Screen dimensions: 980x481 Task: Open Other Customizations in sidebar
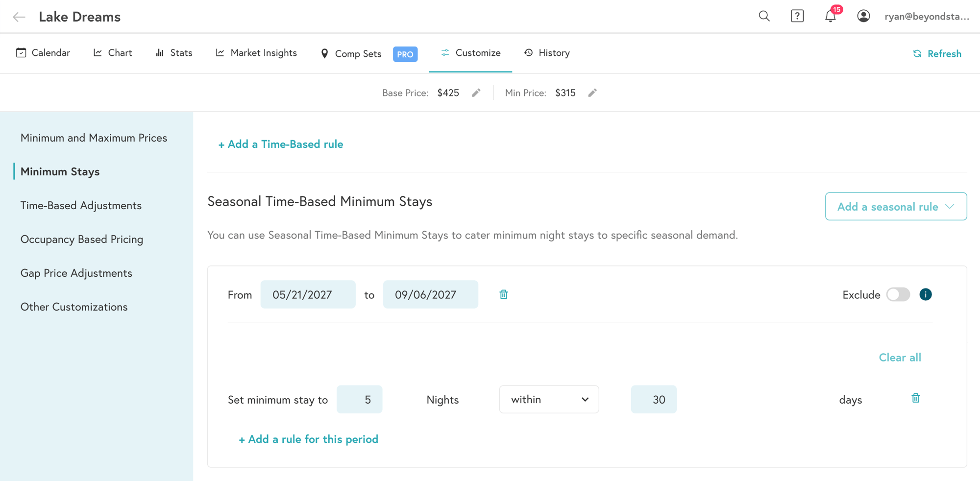coord(74,307)
